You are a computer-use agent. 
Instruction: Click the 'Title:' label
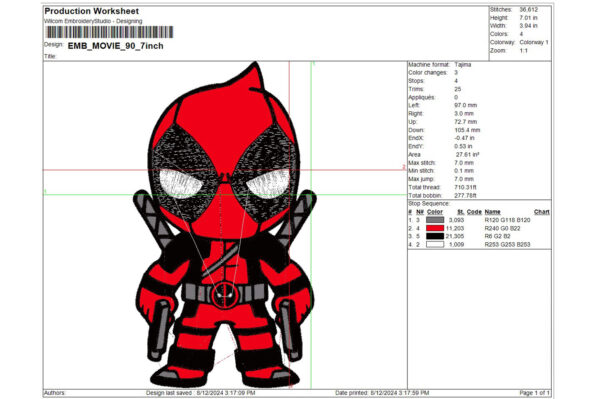(x=50, y=56)
